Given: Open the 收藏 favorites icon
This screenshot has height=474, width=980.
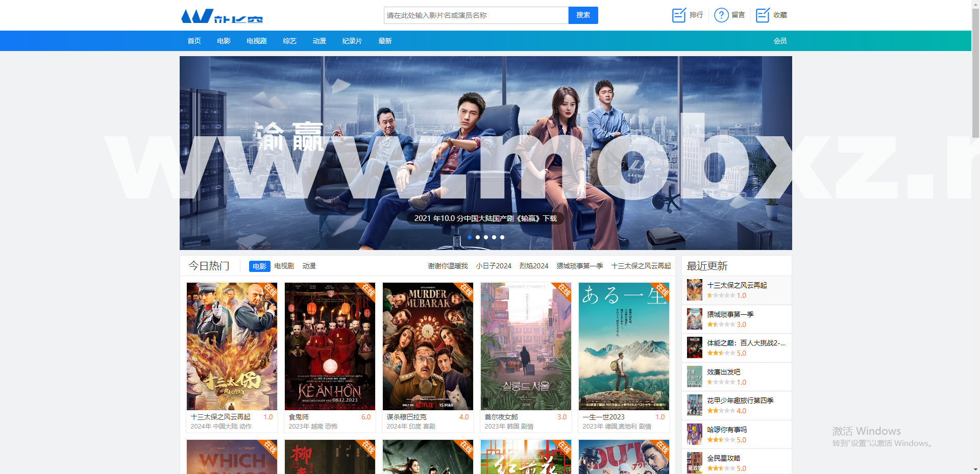Looking at the screenshot, I should click(x=763, y=15).
